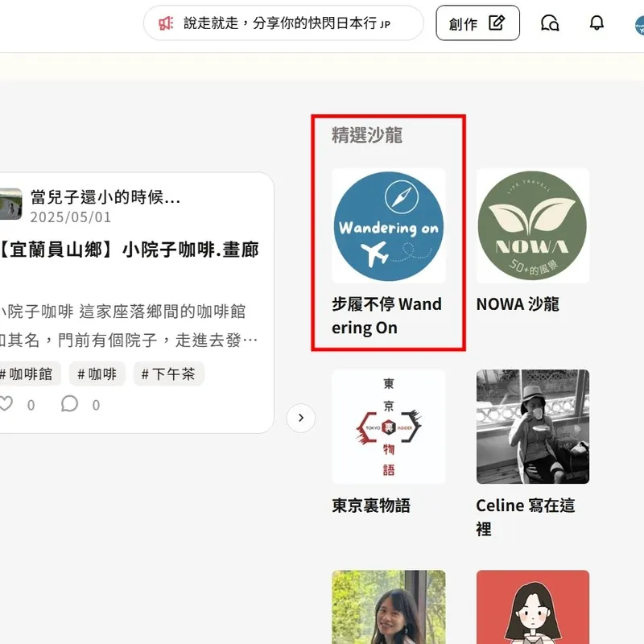Open the Wandering On salon logo
Screen dimensions: 644x644
click(389, 226)
